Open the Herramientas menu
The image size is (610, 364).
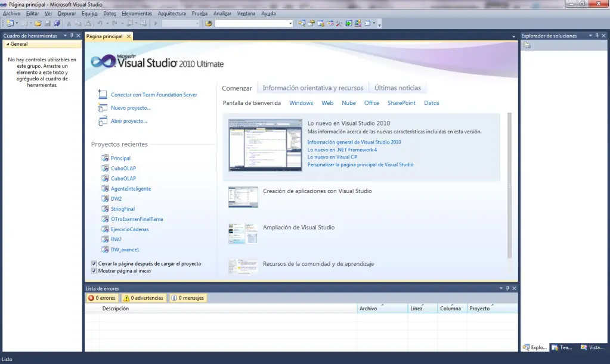tap(137, 13)
